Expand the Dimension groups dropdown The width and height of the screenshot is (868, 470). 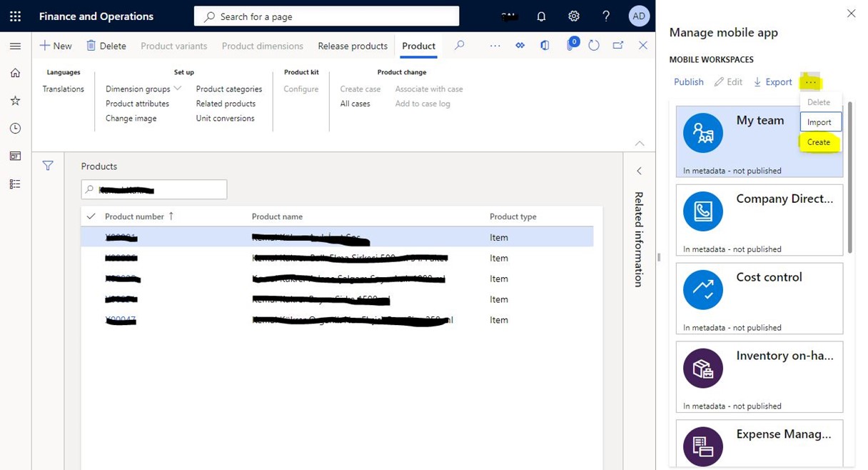(x=143, y=89)
